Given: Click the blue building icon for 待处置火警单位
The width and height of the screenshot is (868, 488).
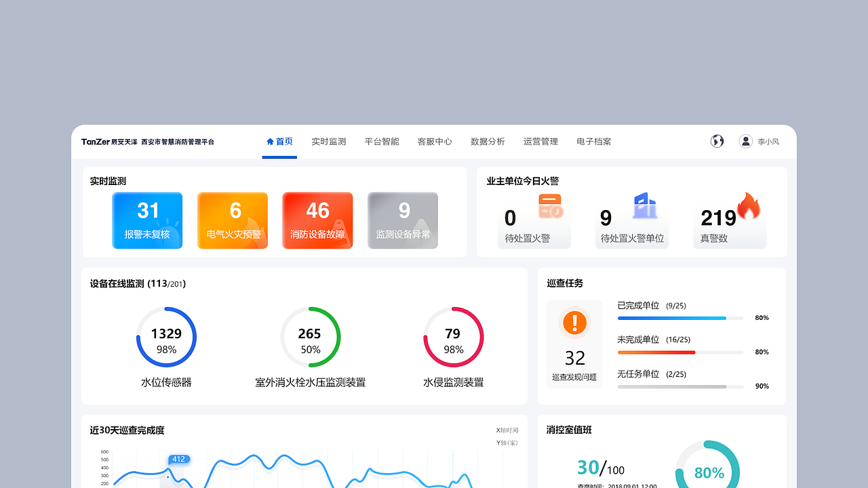Looking at the screenshot, I should point(645,205).
